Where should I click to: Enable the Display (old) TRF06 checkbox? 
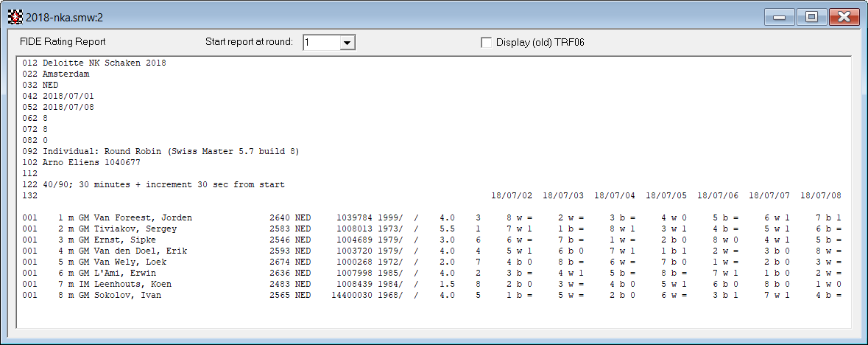487,42
